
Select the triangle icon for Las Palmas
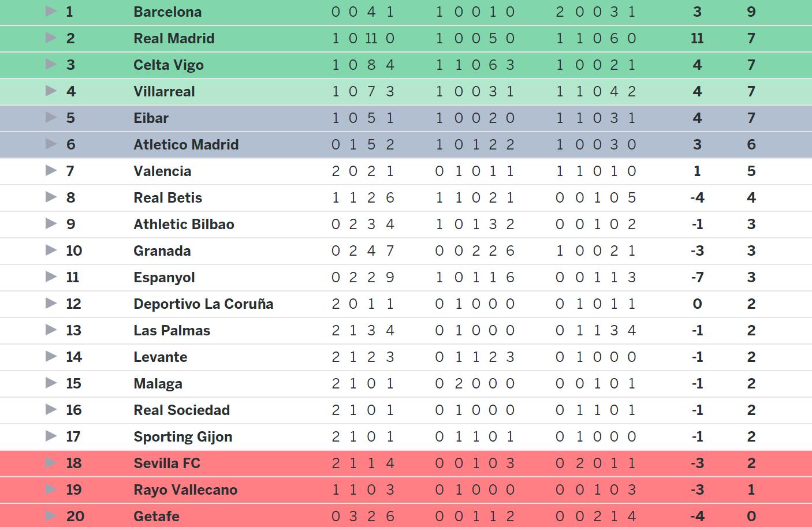click(x=51, y=330)
